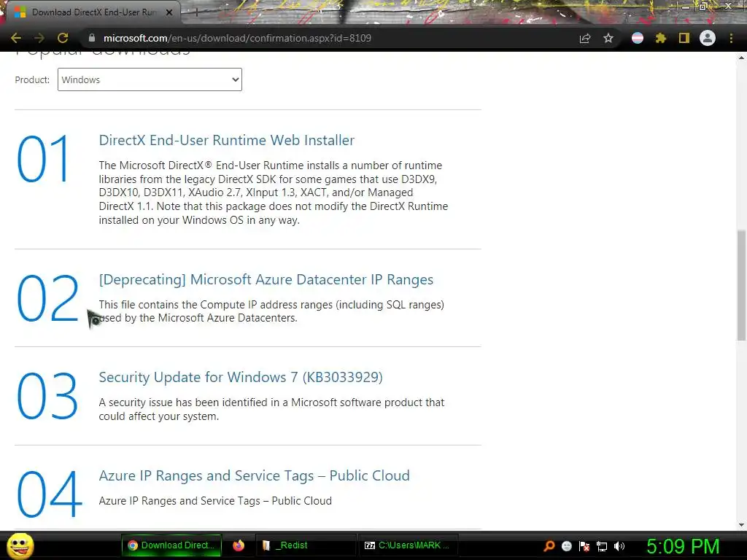The image size is (747, 560).
Task: Click the plain description 'Azure IP Ranges and Service Tags – Public Cloud'
Action: tap(215, 501)
